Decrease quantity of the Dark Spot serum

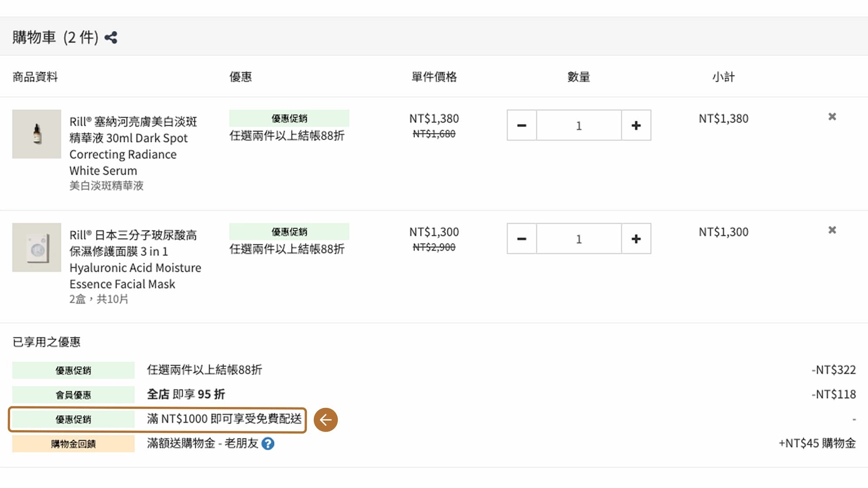pyautogui.click(x=521, y=125)
